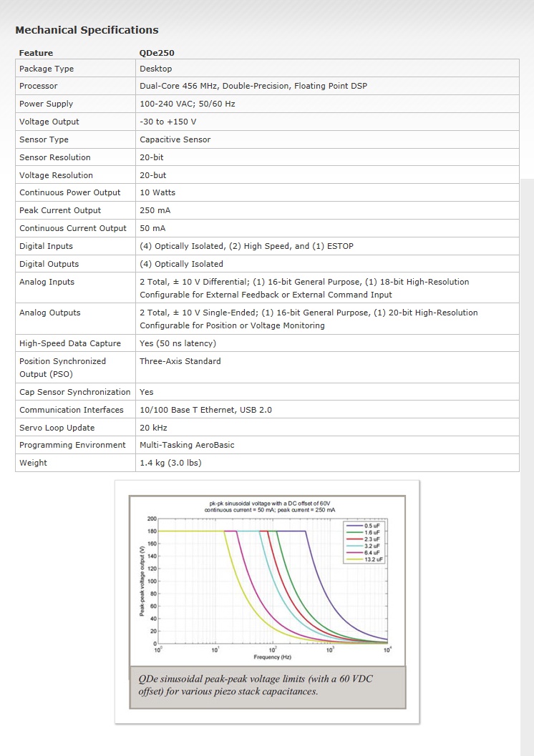Screen dimensions: 534x756
Task: Select the Package Type row label
Action: (x=47, y=69)
